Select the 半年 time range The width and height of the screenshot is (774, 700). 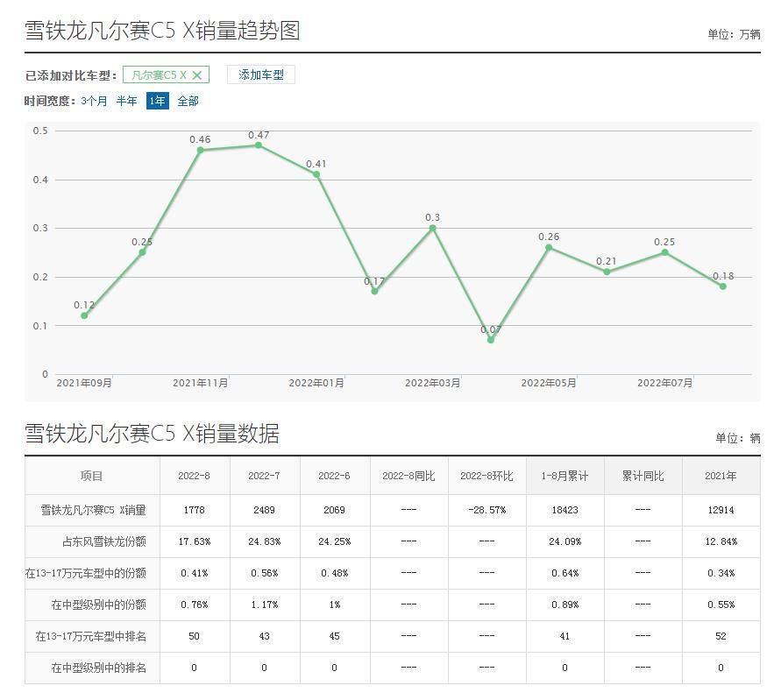(127, 101)
